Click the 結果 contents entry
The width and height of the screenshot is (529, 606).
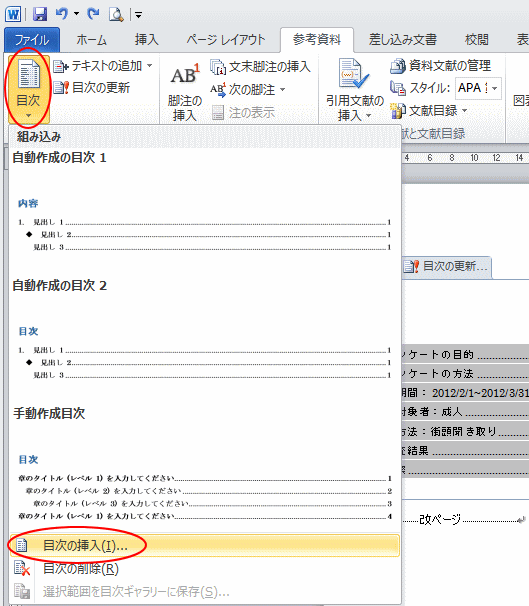(x=465, y=451)
